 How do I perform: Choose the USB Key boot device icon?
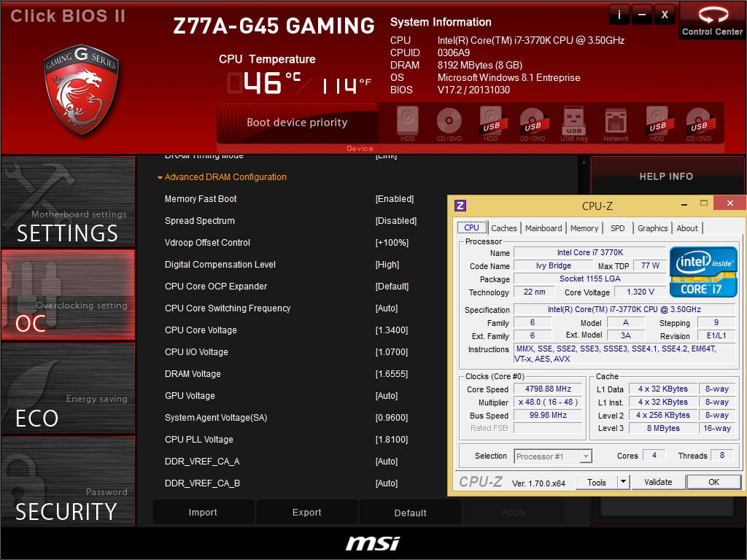(574, 124)
